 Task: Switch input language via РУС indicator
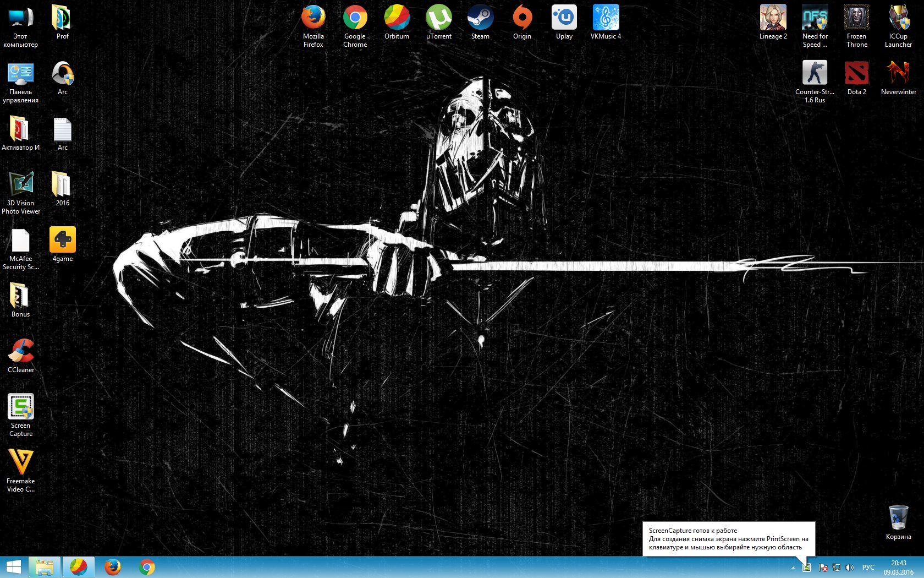[x=868, y=568]
